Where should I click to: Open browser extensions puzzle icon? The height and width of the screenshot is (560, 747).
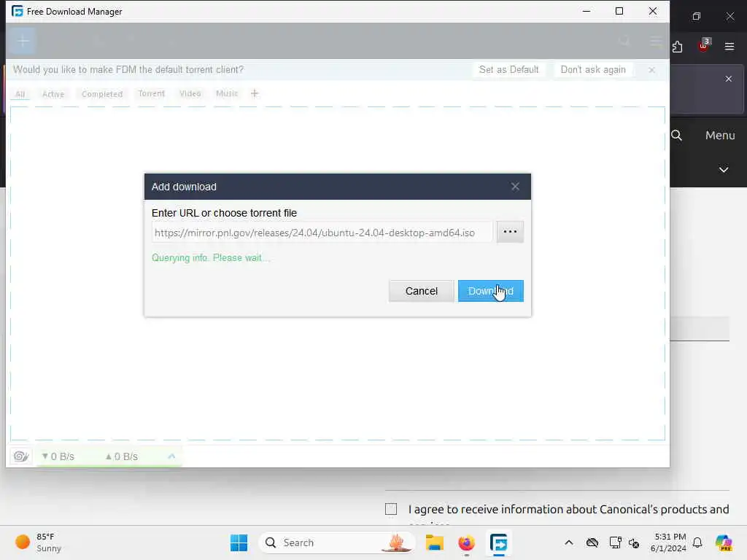click(677, 47)
